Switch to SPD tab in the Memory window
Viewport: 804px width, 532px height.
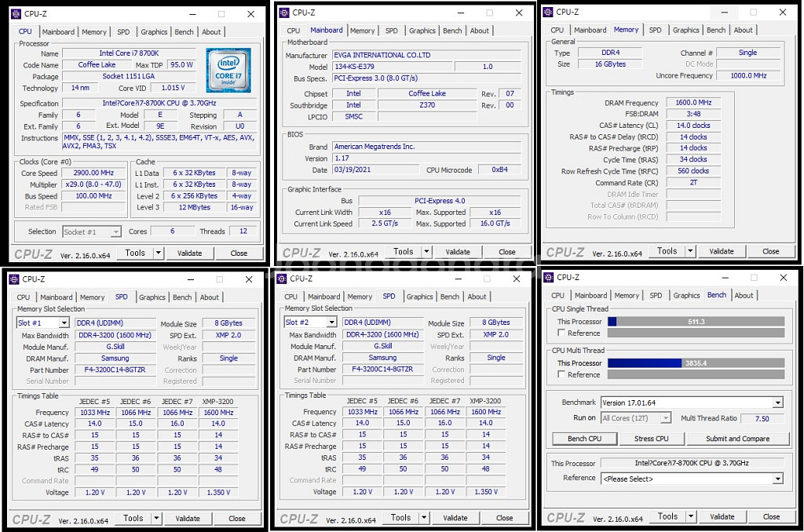(655, 31)
